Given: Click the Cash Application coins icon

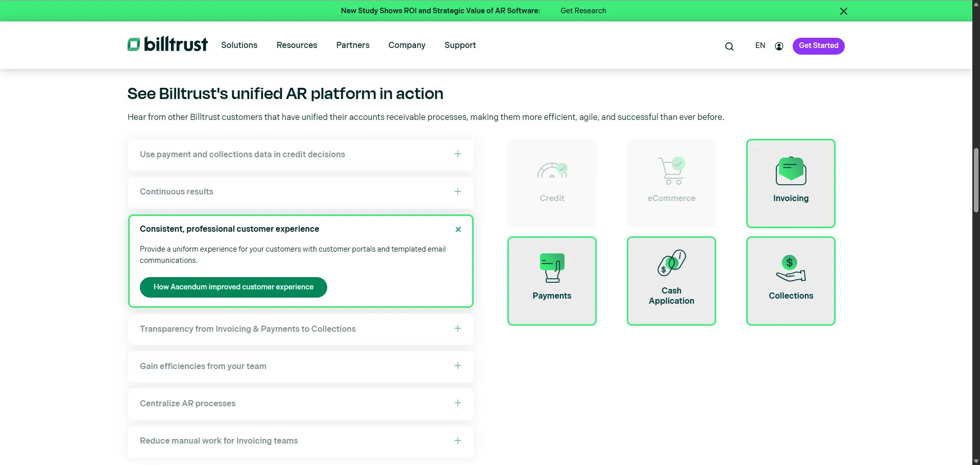Looking at the screenshot, I should (671, 262).
